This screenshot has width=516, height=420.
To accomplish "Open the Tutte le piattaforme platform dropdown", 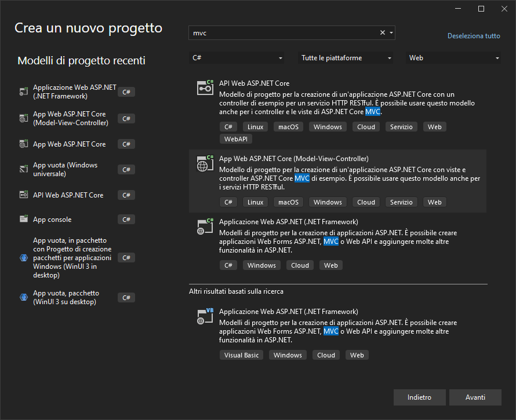I will tap(345, 58).
